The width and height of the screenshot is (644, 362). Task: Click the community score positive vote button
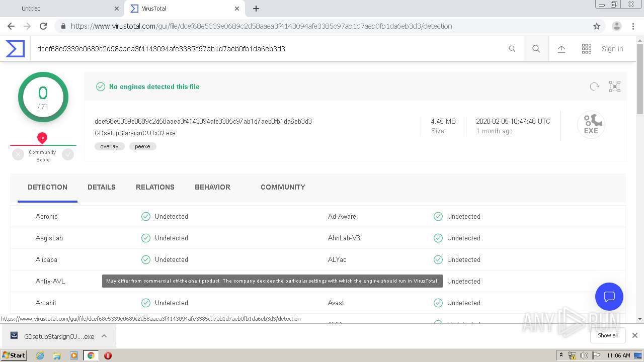tap(68, 155)
